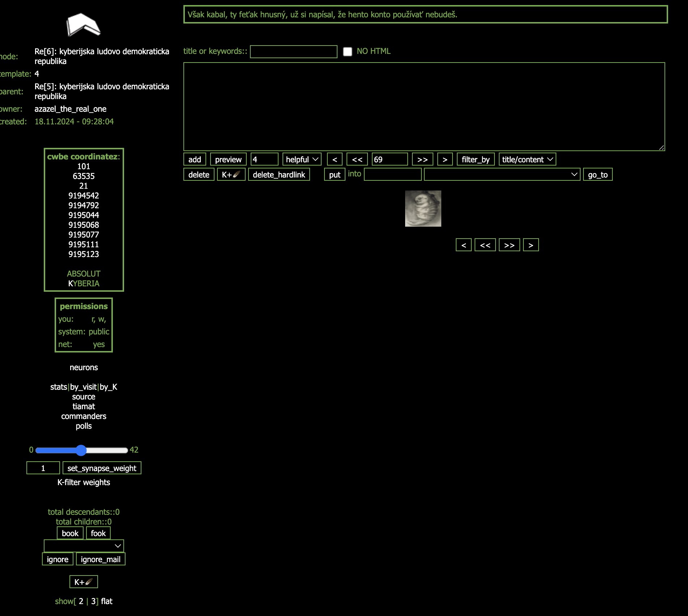The image size is (688, 616).
Task: Open the azazel_the_real_one owner link
Action: 71,109
